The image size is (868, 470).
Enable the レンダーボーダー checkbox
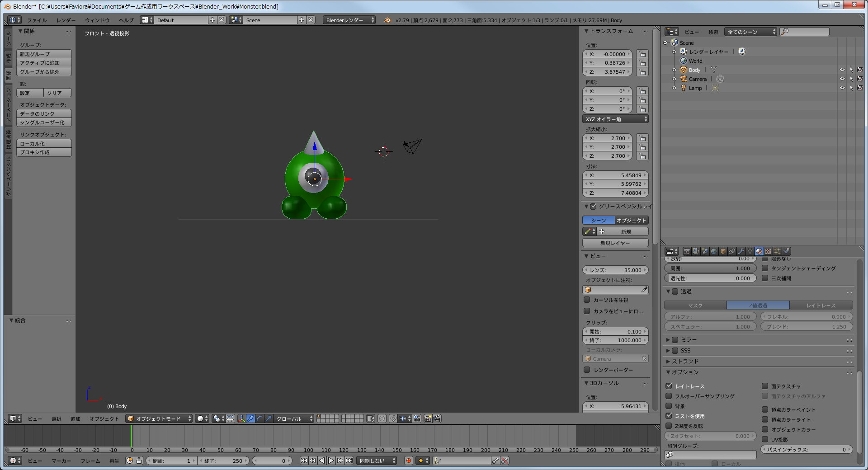587,370
